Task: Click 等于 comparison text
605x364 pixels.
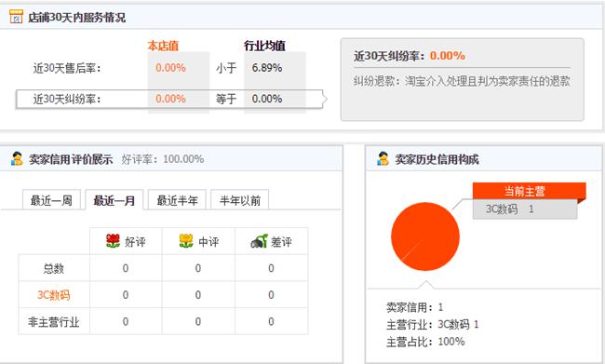Action: [226, 100]
